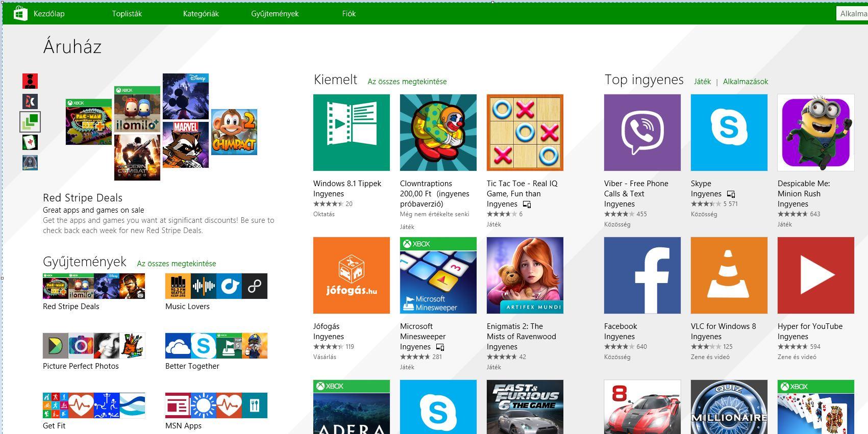Open the Skype tile under Top ingyenes
Image resolution: width=868 pixels, height=434 pixels.
[x=729, y=133]
